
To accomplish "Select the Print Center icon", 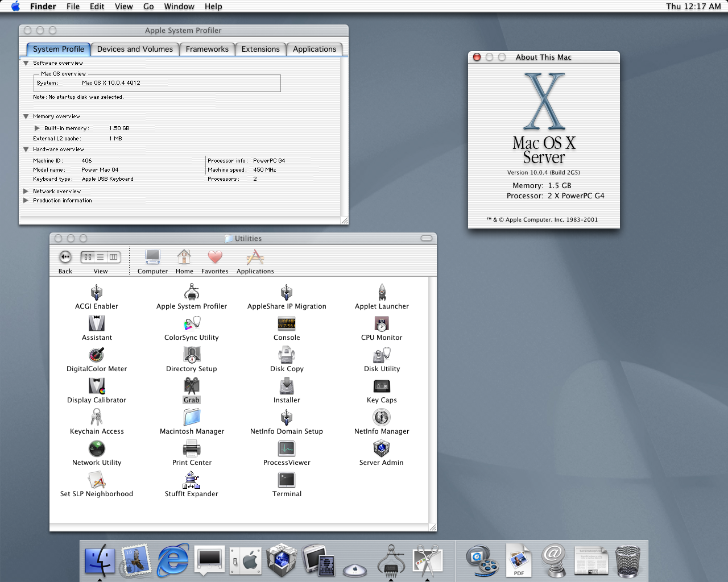I will [192, 450].
